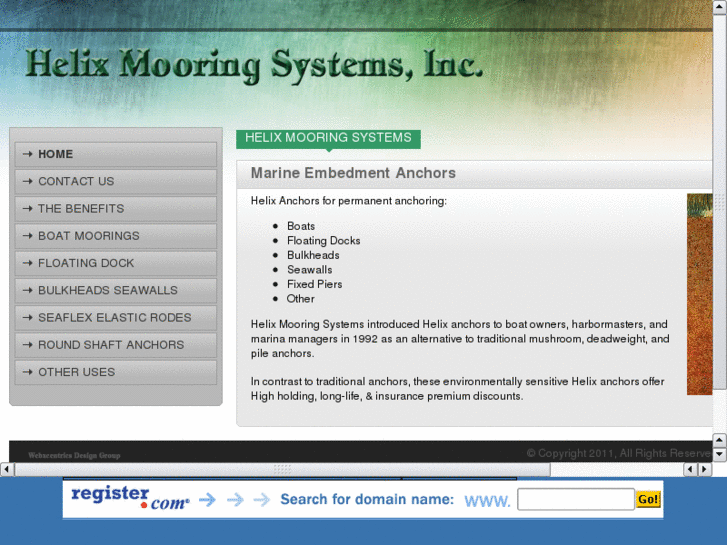Click the 'Fixed Piers' list item

coord(315,284)
